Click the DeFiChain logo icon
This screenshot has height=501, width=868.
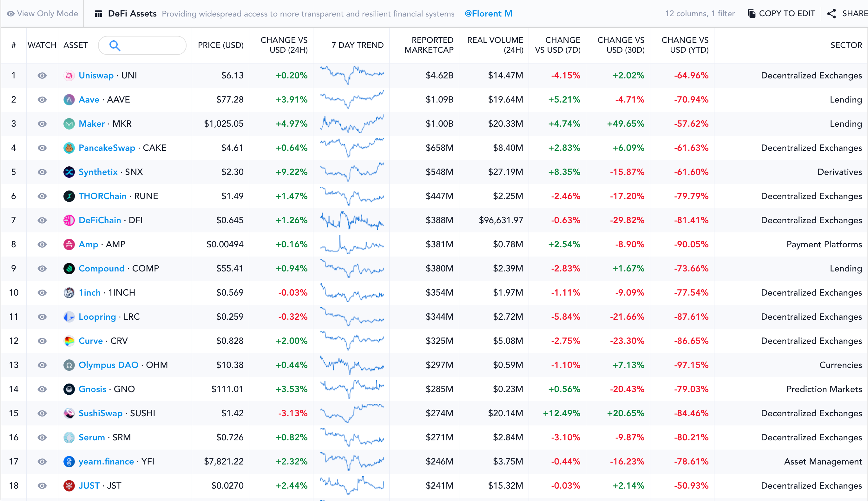[x=69, y=220]
